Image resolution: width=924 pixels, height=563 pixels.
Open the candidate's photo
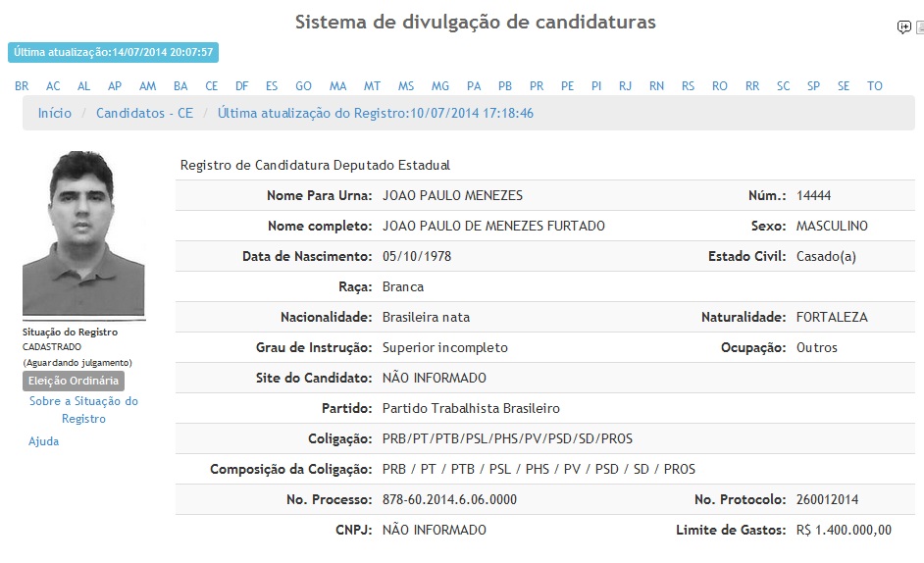(x=83, y=233)
